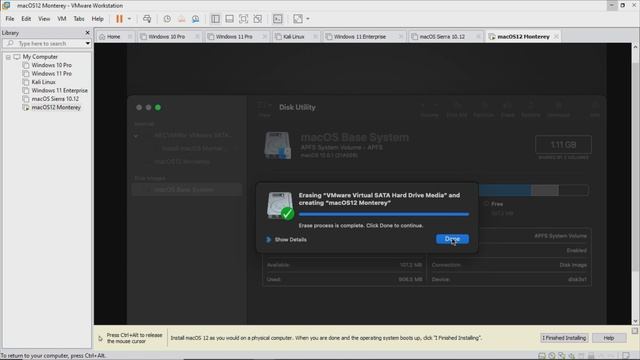Select Windows 11 Pro in library tree
640x360 pixels.
point(51,74)
